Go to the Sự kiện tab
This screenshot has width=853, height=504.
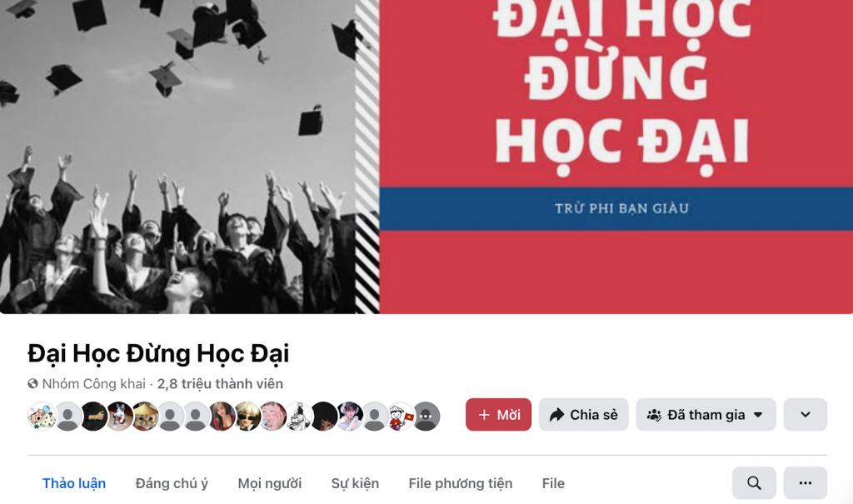(x=355, y=483)
